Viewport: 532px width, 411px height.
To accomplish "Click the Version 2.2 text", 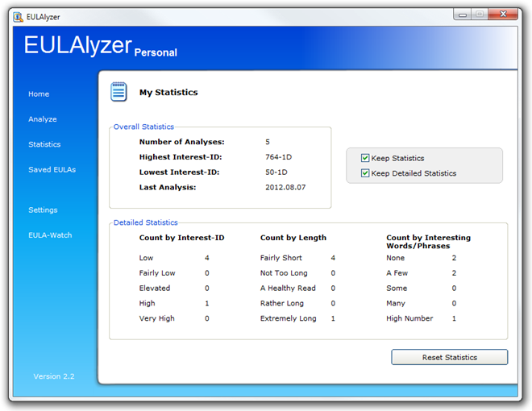I will (54, 376).
